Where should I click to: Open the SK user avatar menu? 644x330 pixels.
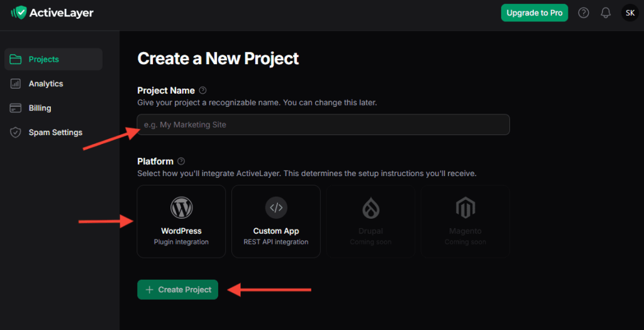[630, 13]
